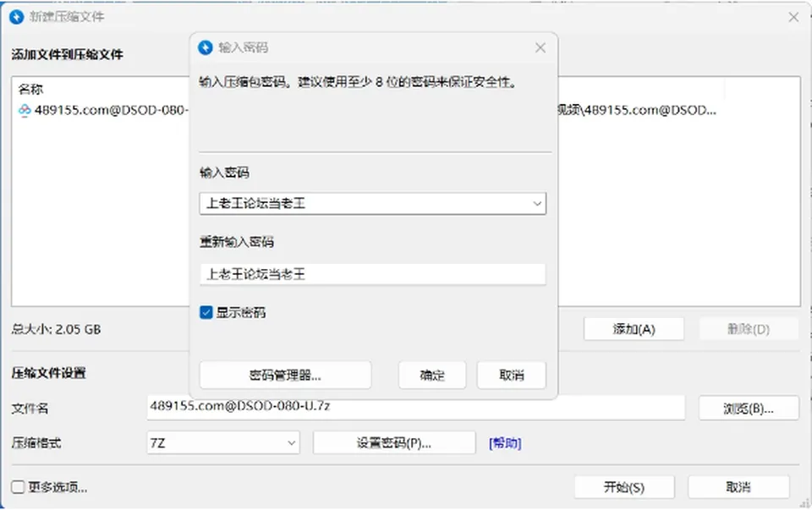812x510 pixels.
Task: Click the app logo in the main window title bar
Action: pyautogui.click(x=17, y=17)
